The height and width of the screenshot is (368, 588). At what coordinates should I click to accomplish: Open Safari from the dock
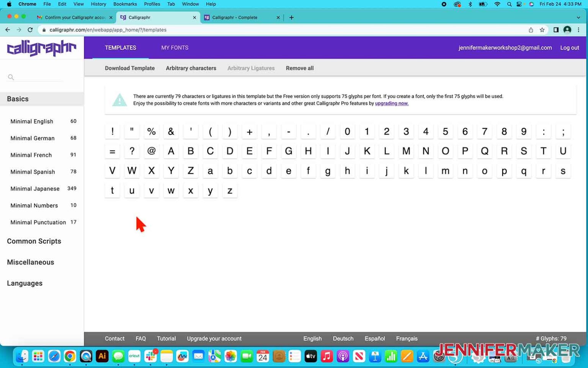coord(54,356)
